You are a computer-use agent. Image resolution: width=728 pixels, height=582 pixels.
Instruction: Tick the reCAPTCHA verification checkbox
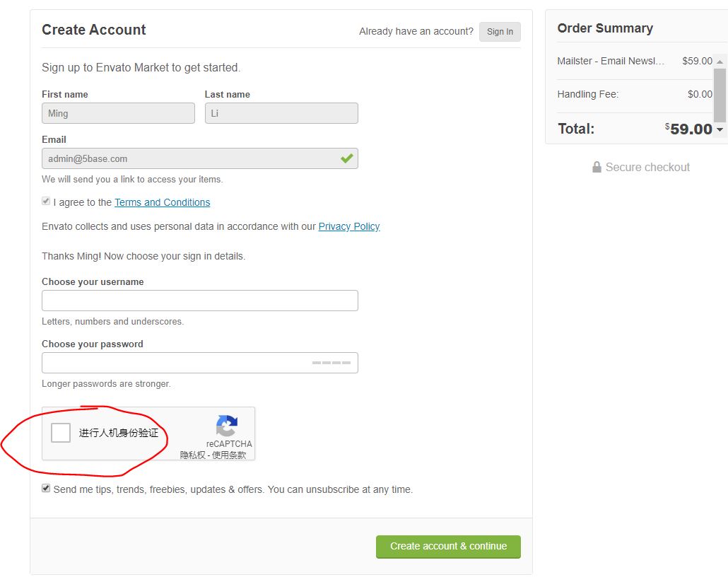tap(61, 433)
